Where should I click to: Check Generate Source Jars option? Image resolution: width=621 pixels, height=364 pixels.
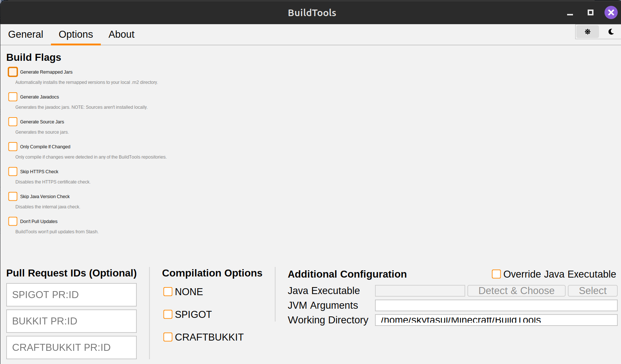point(13,122)
